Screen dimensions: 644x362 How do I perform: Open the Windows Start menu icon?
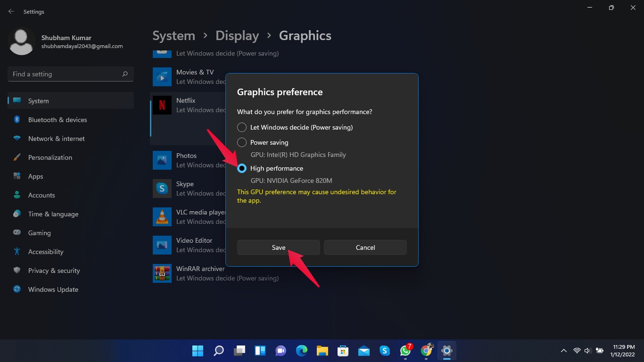tap(198, 351)
